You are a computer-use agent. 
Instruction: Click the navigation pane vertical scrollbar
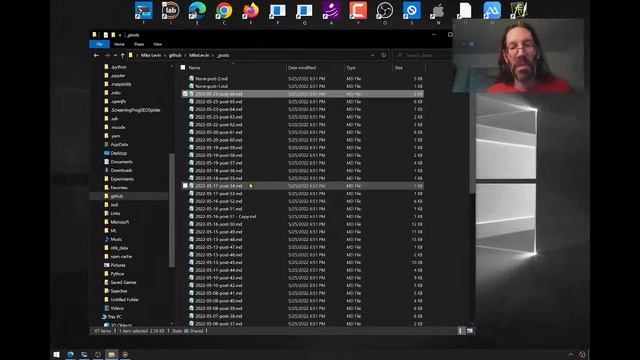(x=172, y=210)
